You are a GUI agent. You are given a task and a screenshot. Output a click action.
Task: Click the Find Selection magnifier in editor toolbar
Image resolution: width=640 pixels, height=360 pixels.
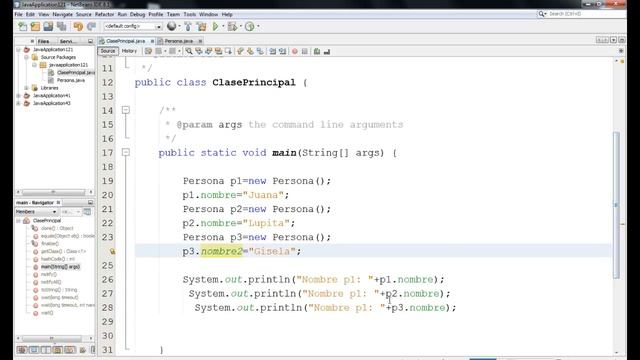(x=189, y=51)
